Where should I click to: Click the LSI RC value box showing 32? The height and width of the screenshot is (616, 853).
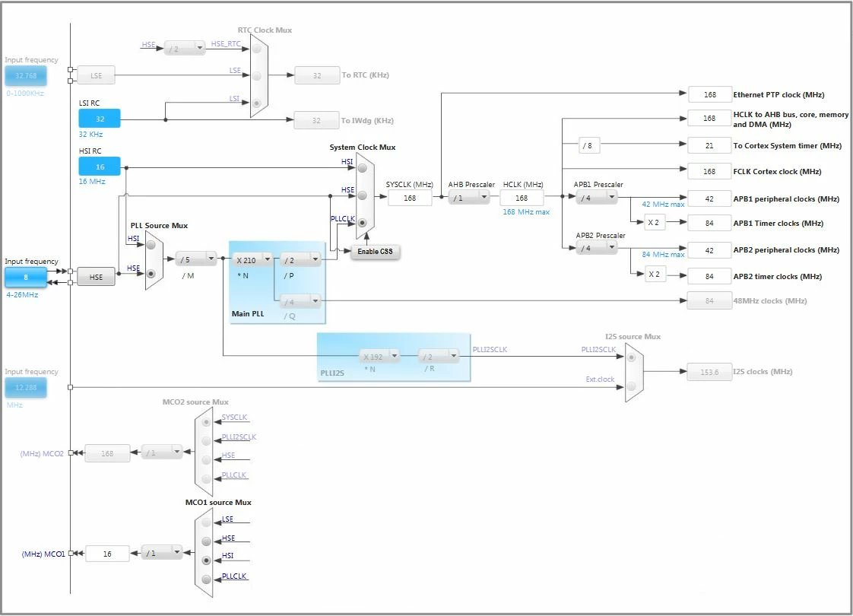pos(100,119)
